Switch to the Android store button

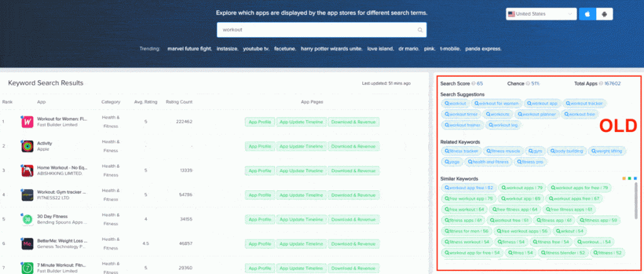click(604, 14)
